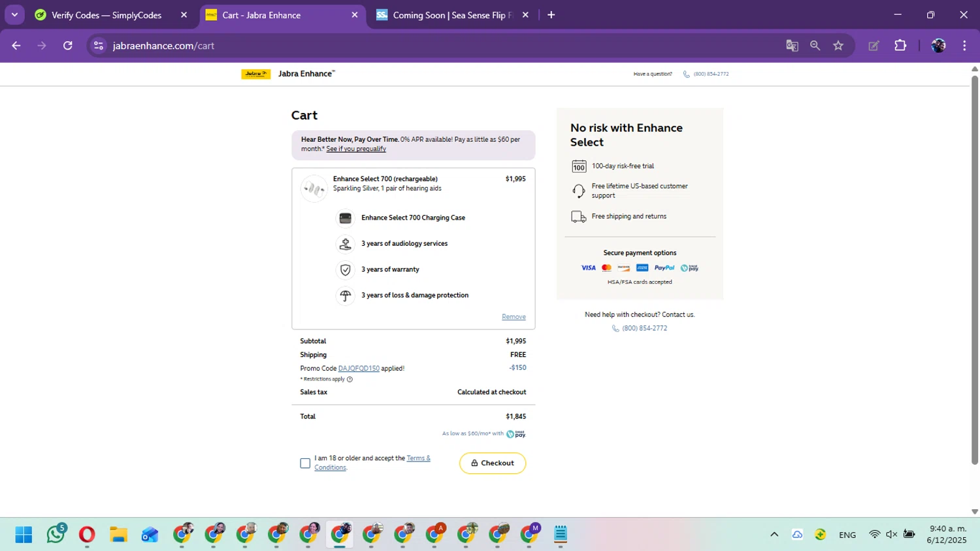Go back to the previous page
Screen dimensions: 980x551
tap(16, 46)
